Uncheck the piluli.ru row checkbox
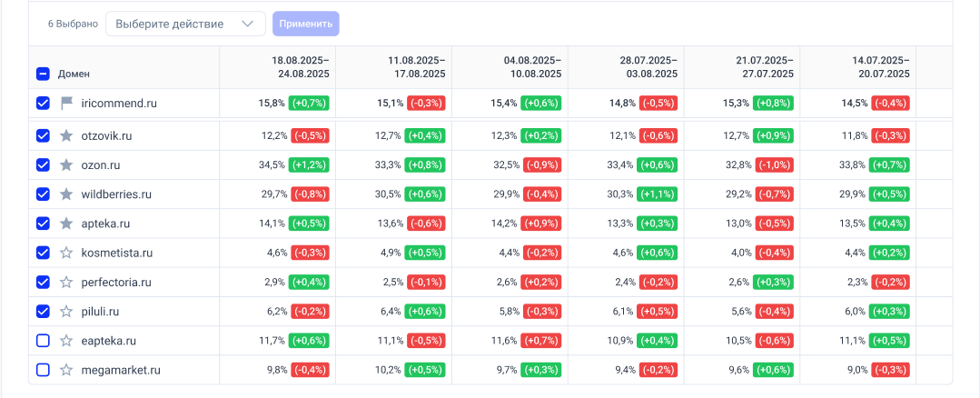The image size is (980, 398). click(x=43, y=312)
